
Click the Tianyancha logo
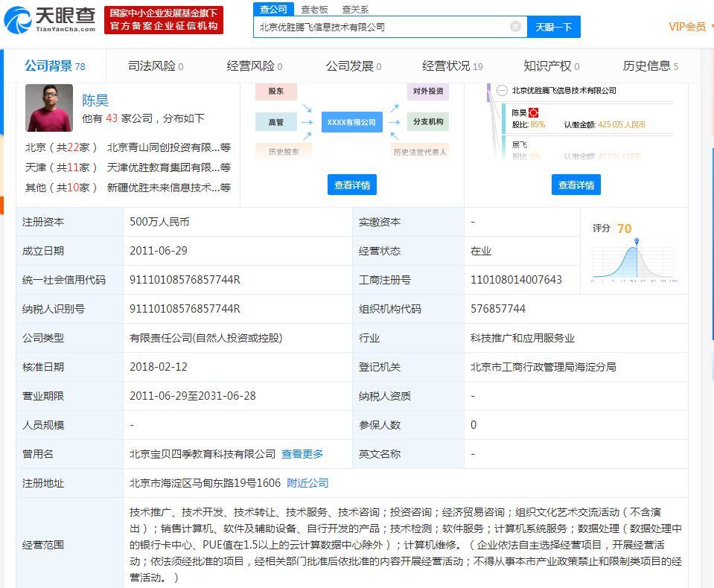(50, 20)
